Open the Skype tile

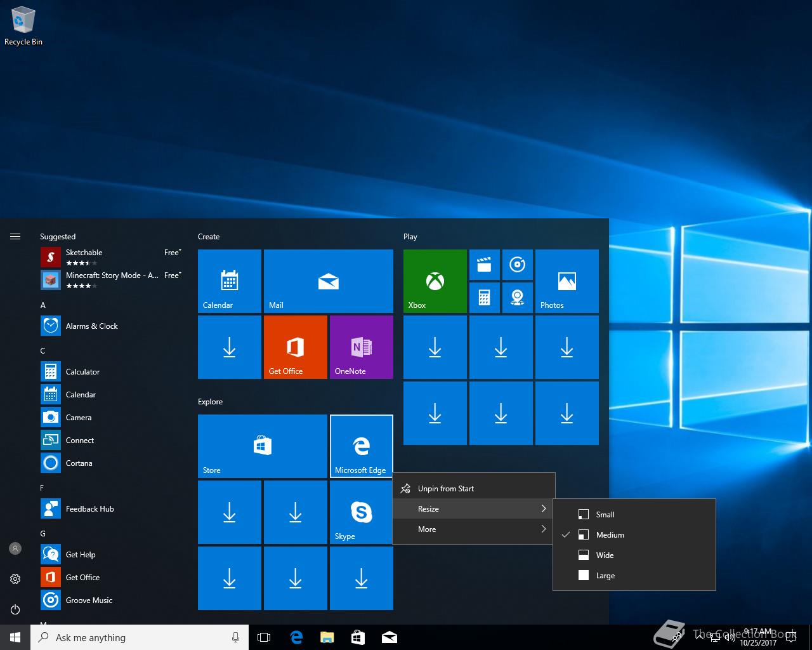point(362,512)
